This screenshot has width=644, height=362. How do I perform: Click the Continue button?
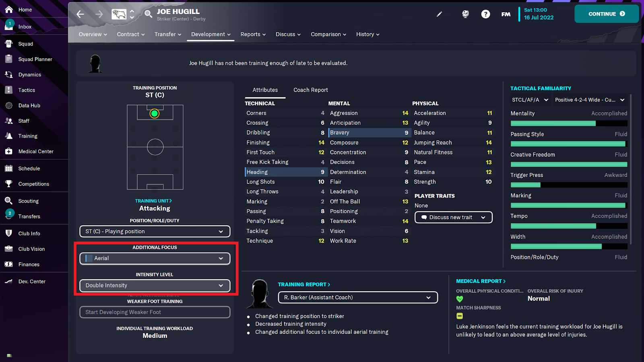point(607,14)
